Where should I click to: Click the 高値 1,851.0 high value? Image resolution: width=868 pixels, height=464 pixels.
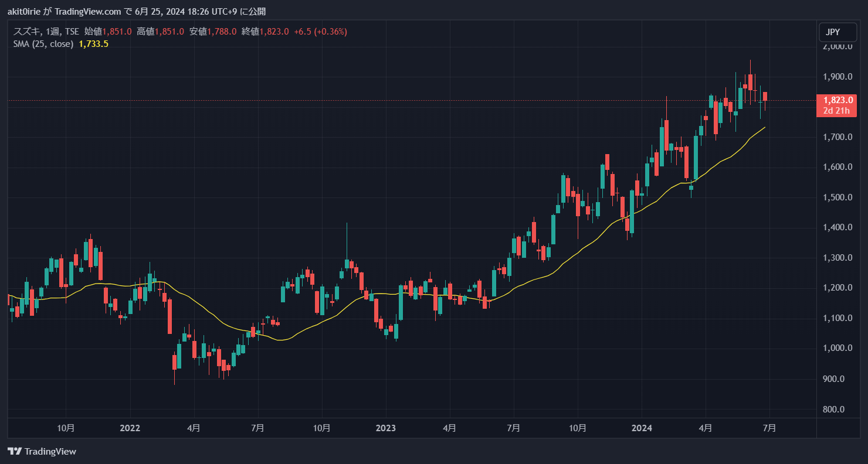(160, 32)
